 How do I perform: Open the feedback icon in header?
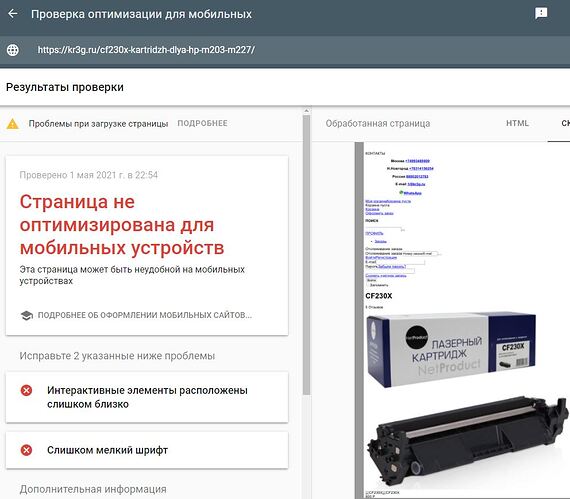(541, 13)
